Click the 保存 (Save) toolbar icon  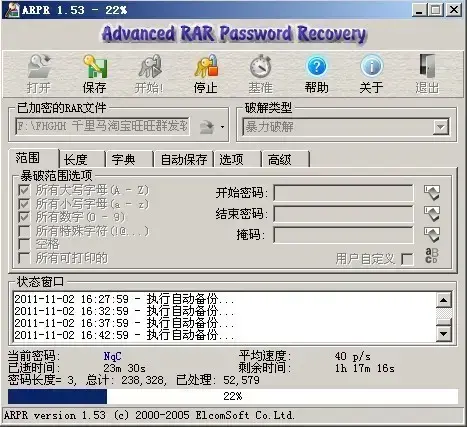click(95, 66)
